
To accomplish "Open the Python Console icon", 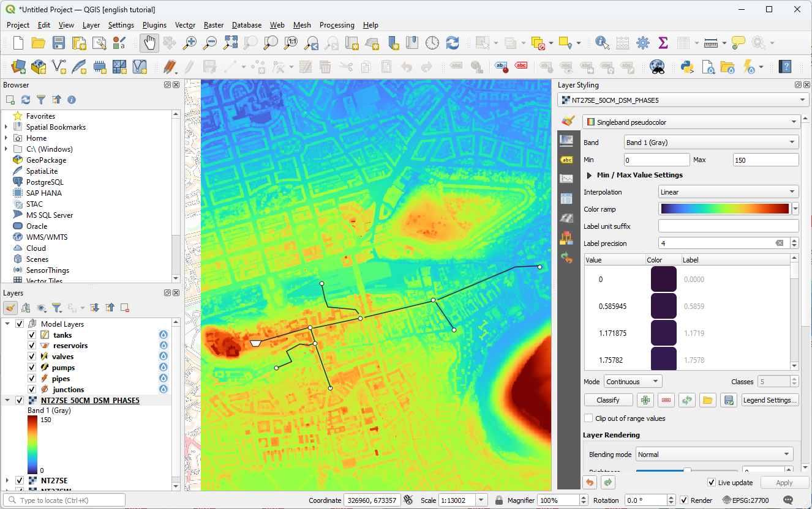I will pos(687,67).
